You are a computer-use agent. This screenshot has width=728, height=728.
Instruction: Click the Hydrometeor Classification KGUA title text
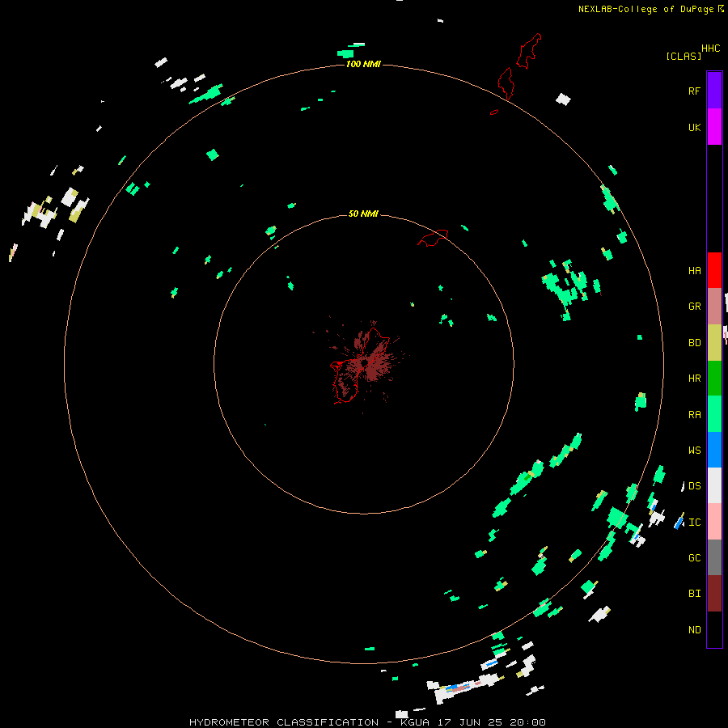click(x=367, y=722)
